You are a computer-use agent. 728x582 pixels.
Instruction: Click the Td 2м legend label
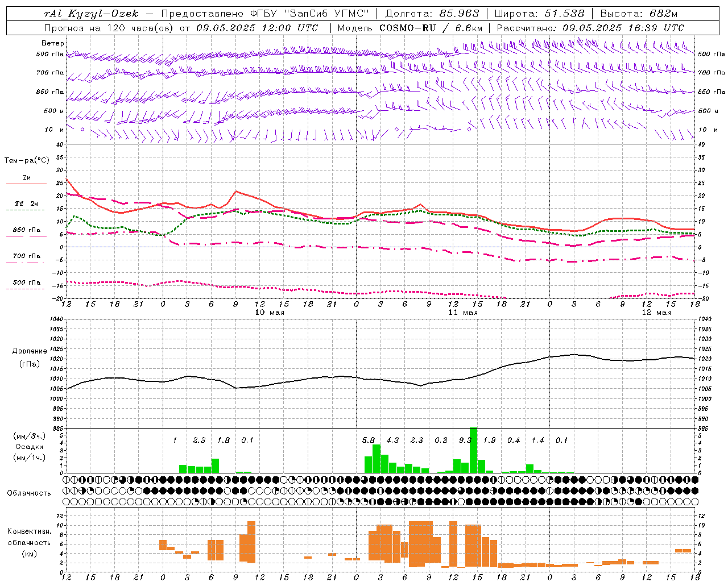27,203
